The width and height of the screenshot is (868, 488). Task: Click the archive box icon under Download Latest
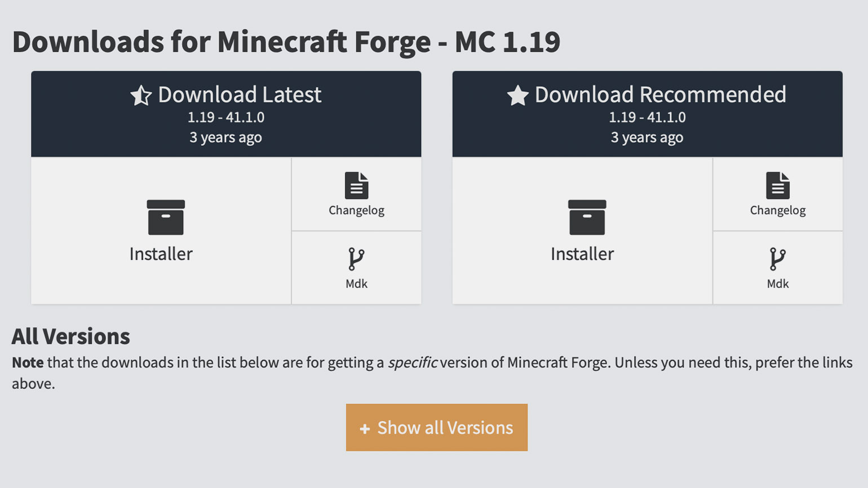pos(166,217)
